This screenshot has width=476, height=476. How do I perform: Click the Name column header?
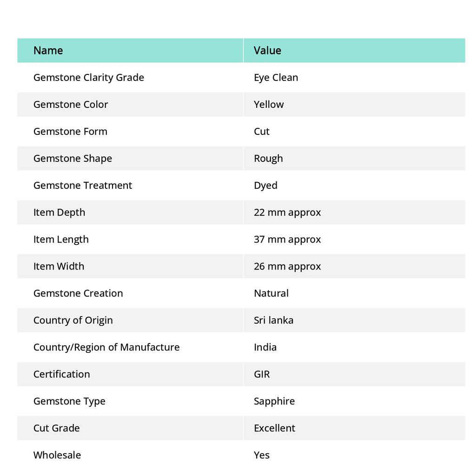[48, 50]
